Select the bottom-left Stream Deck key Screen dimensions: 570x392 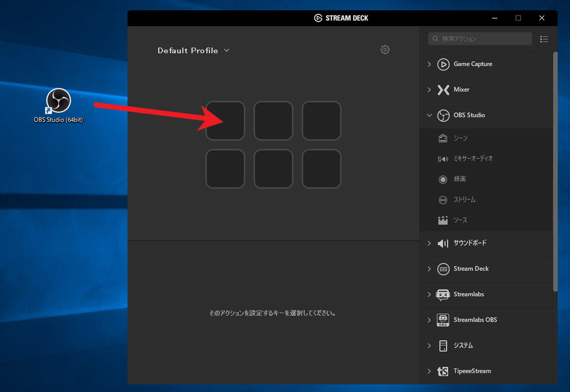225,169
